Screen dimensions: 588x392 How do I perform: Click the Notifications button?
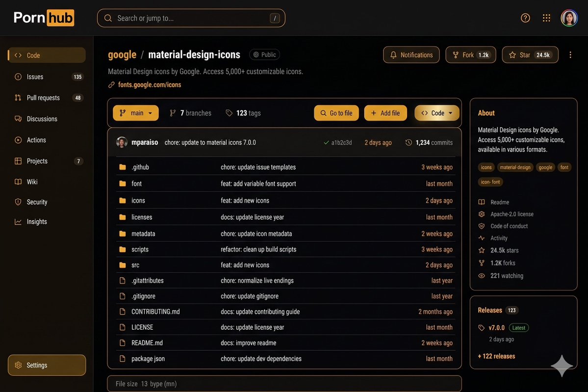(x=411, y=55)
